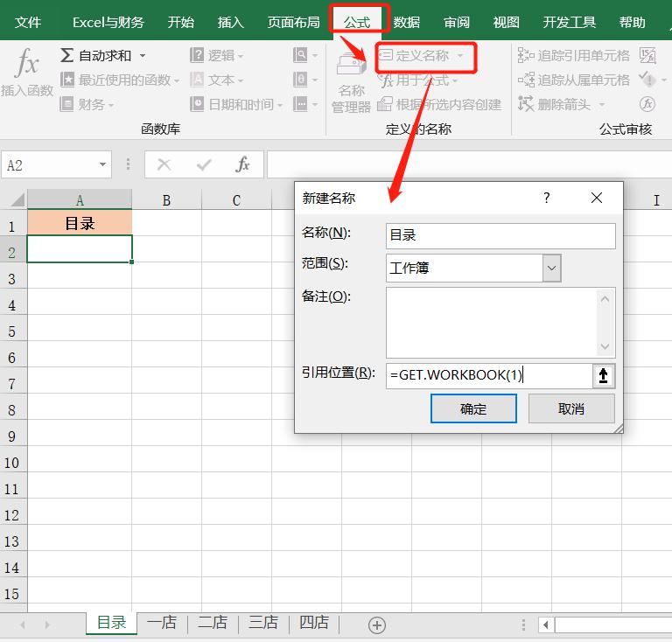The image size is (672, 642).
Task: Select cell A1 containing 目录
Action: pos(80,223)
